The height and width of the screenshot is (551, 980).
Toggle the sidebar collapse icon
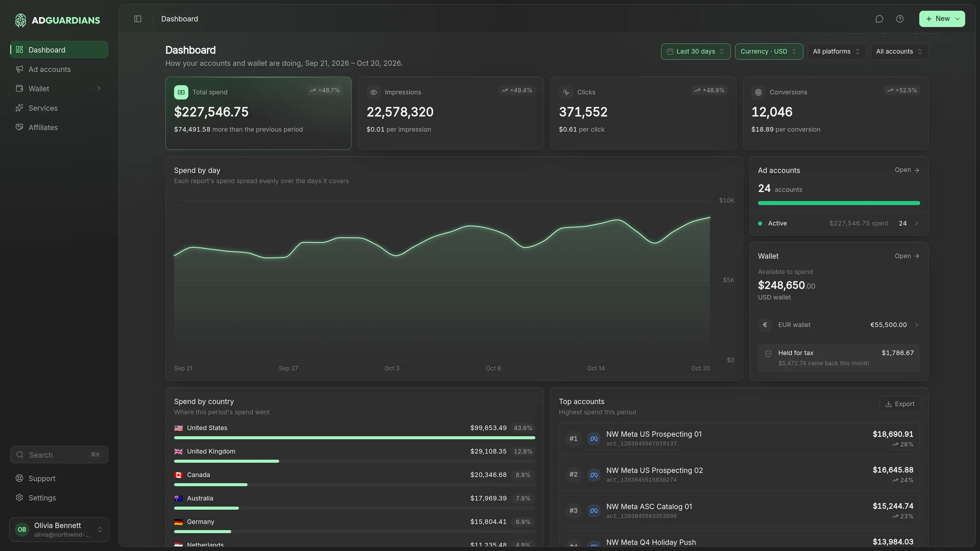(x=138, y=19)
